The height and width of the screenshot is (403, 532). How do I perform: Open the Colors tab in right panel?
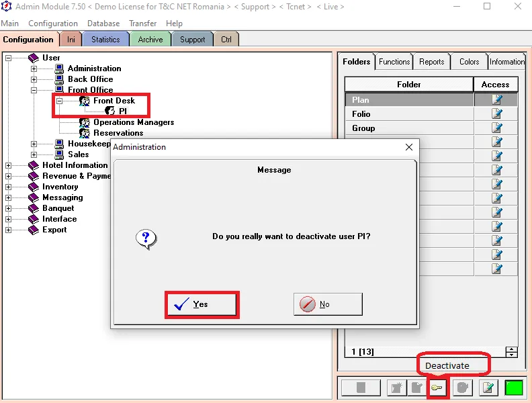(x=469, y=62)
